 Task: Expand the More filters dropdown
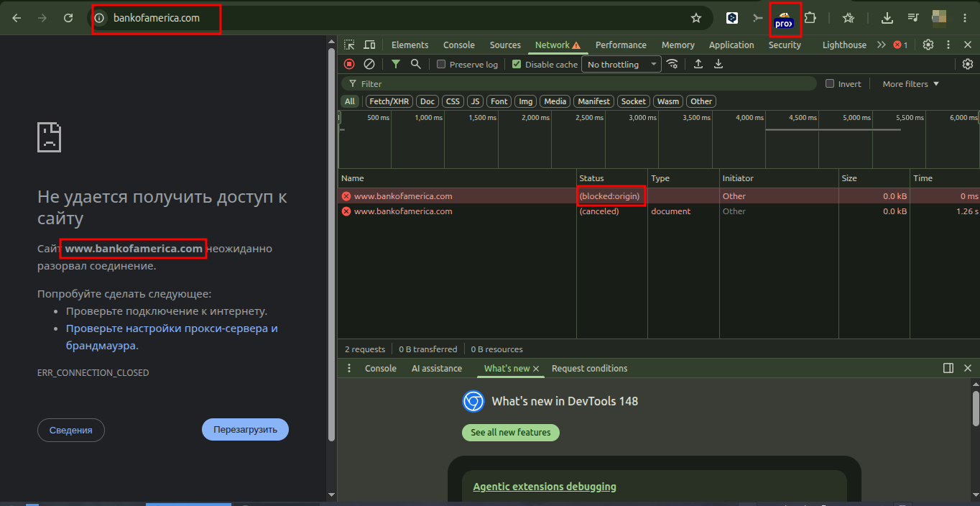pos(910,84)
